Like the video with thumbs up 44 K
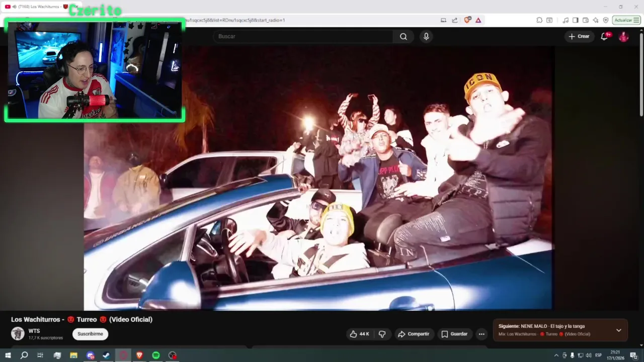 click(360, 334)
